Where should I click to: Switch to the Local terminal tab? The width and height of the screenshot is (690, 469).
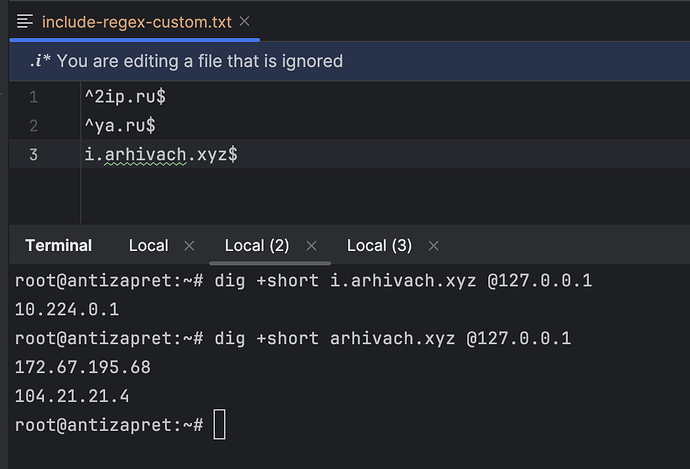coord(148,245)
